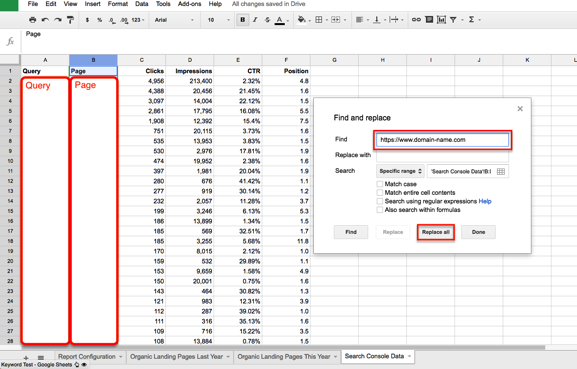Image resolution: width=577 pixels, height=369 pixels.
Task: Click the Replace all button
Action: (x=436, y=232)
